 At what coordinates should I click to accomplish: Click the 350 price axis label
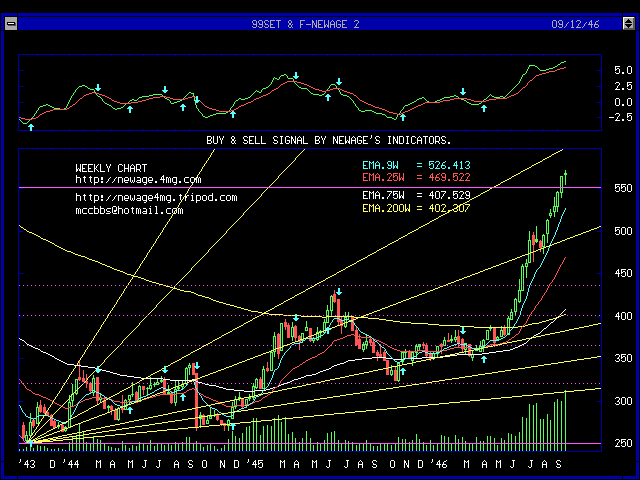[x=623, y=358]
